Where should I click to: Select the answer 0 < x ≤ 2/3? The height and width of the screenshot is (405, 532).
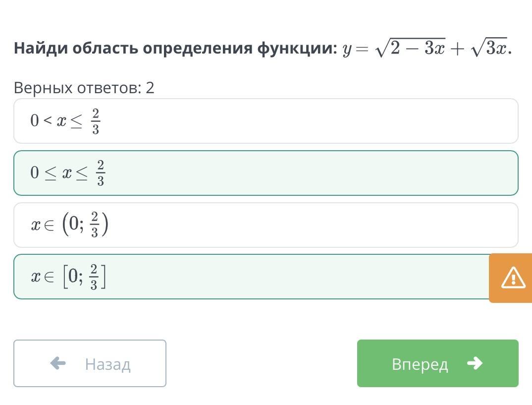click(x=266, y=121)
